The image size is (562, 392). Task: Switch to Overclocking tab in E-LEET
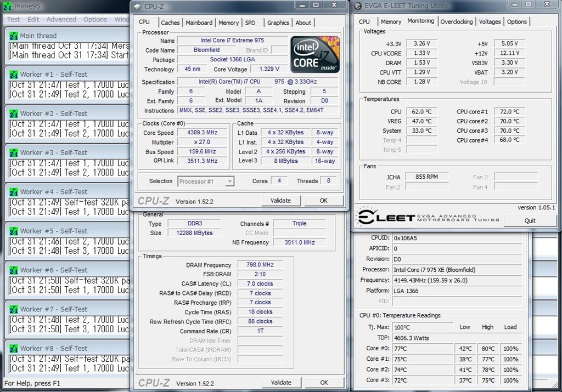[456, 22]
